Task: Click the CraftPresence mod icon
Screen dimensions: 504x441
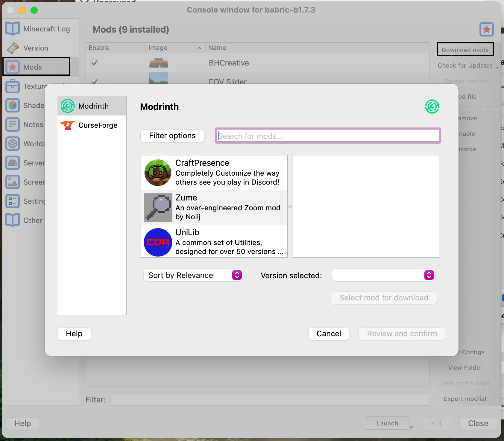Action: pos(158,173)
